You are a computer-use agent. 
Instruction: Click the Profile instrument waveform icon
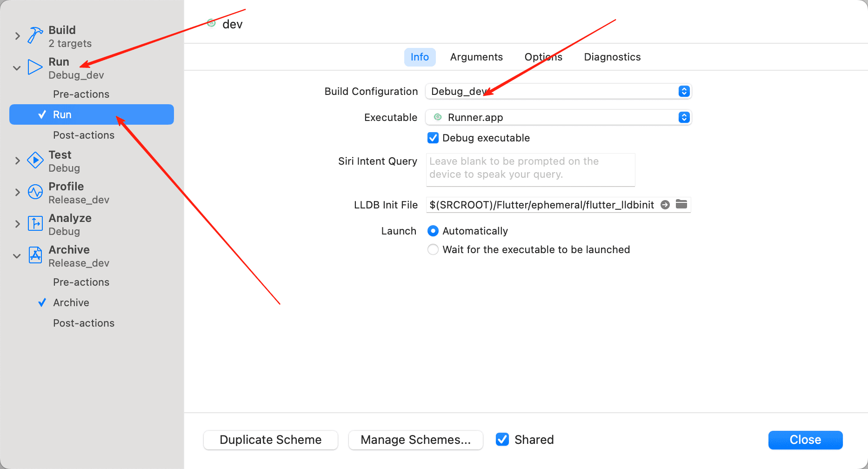point(35,192)
